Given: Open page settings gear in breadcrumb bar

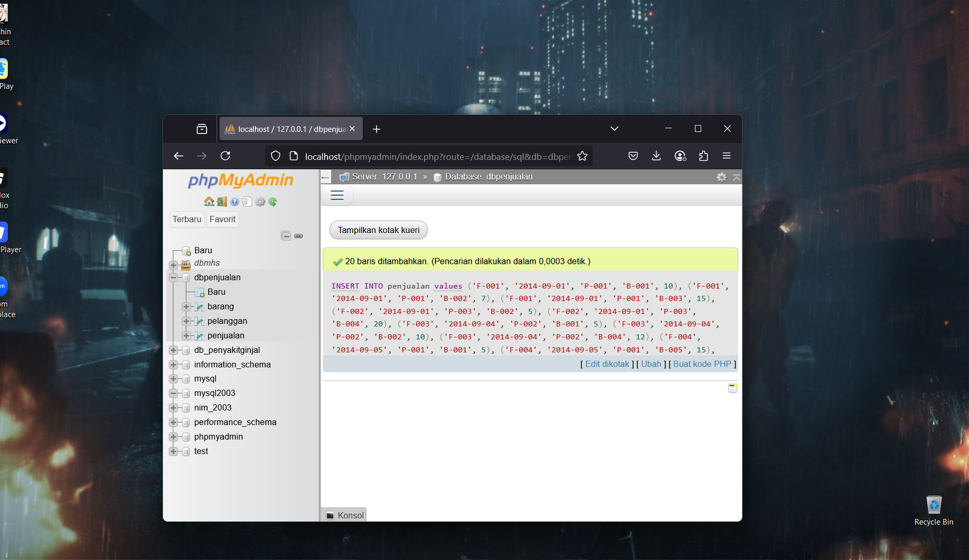Looking at the screenshot, I should coord(721,177).
